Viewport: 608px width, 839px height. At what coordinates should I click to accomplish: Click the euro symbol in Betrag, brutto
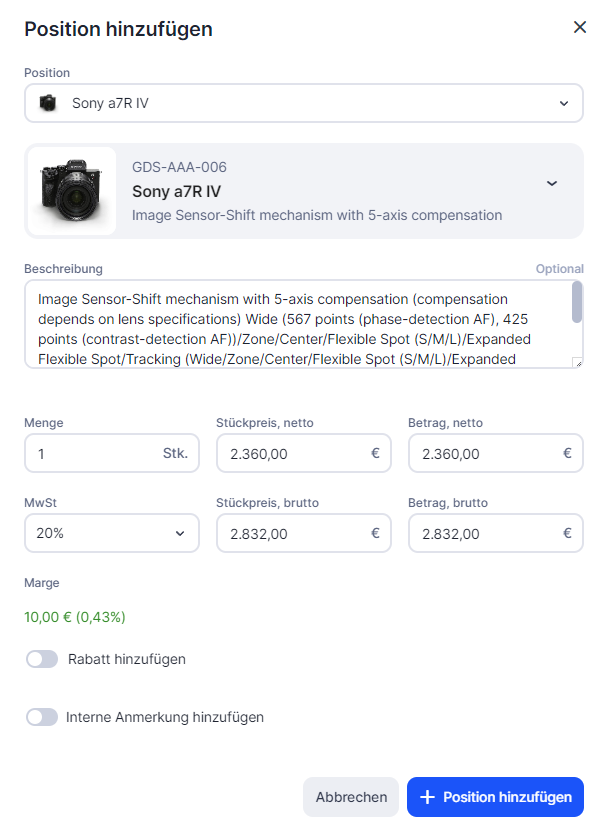[567, 533]
